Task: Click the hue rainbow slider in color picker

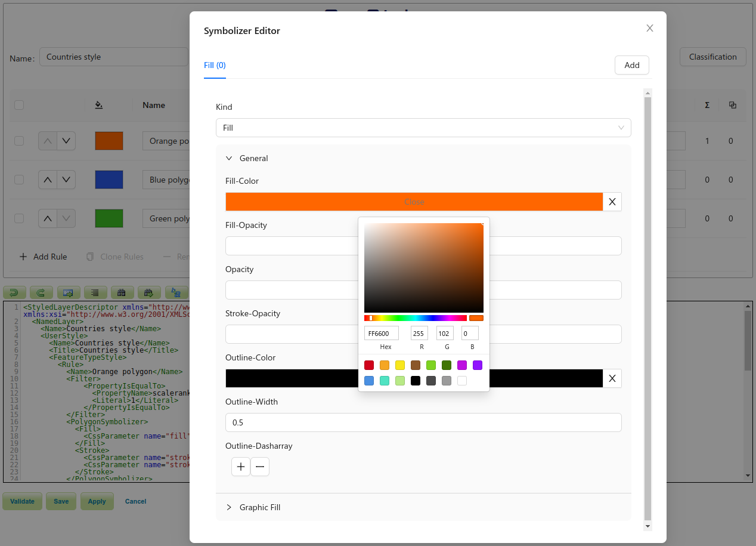Action: (x=416, y=318)
